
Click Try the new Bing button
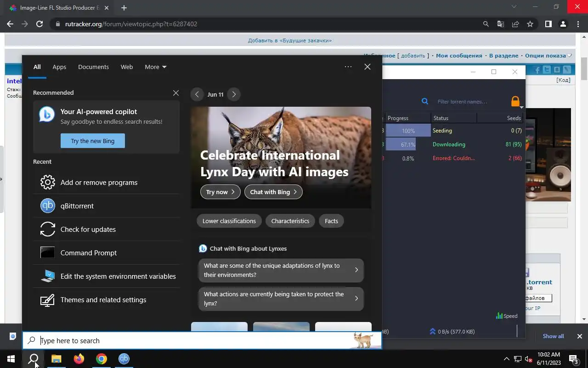(x=93, y=141)
